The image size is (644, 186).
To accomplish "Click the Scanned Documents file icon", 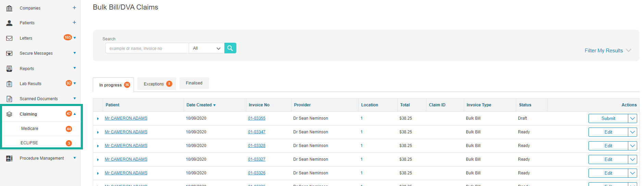I will point(9,99).
